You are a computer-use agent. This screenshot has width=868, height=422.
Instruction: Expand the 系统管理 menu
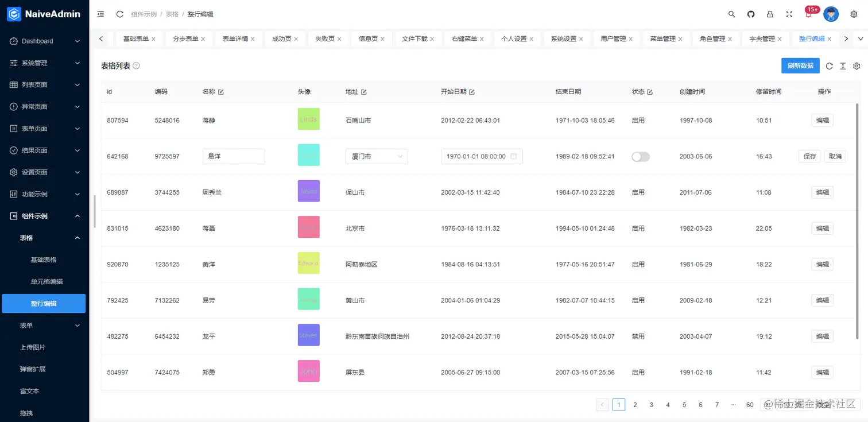pos(44,63)
